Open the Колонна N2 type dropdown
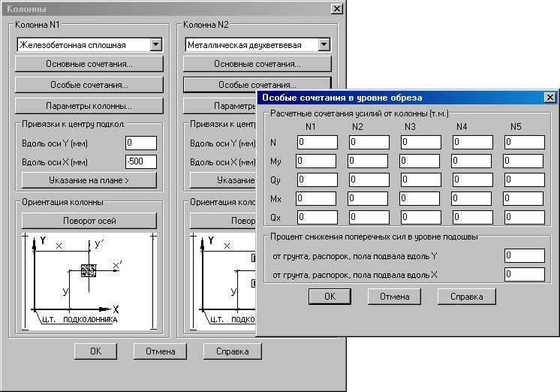560x392 pixels. (324, 44)
